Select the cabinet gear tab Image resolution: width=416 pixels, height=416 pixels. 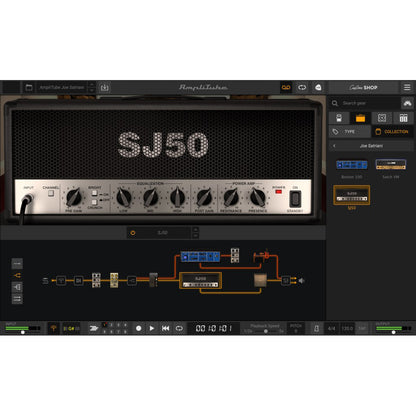[x=382, y=118]
